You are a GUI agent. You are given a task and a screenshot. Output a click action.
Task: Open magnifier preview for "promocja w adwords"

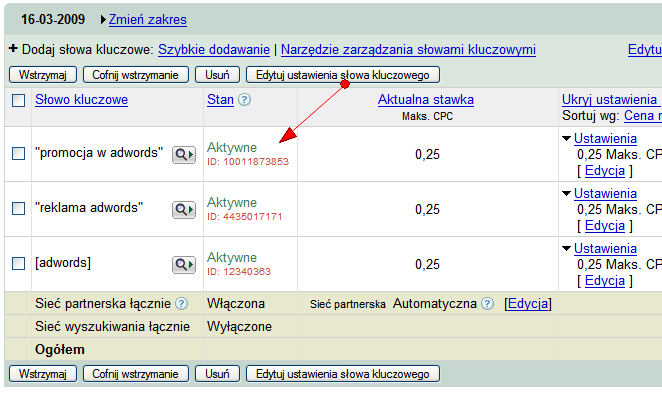[184, 155]
